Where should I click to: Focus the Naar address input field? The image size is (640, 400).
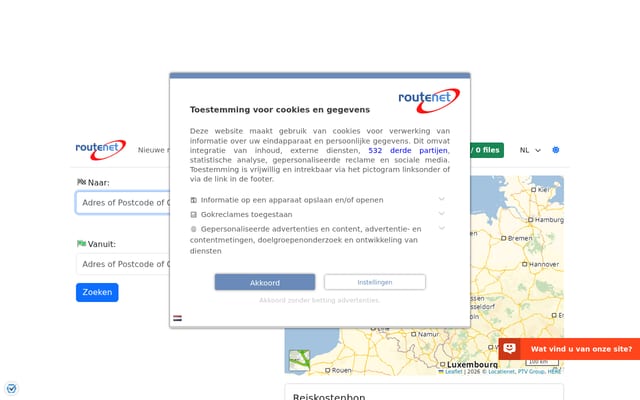[x=123, y=202]
